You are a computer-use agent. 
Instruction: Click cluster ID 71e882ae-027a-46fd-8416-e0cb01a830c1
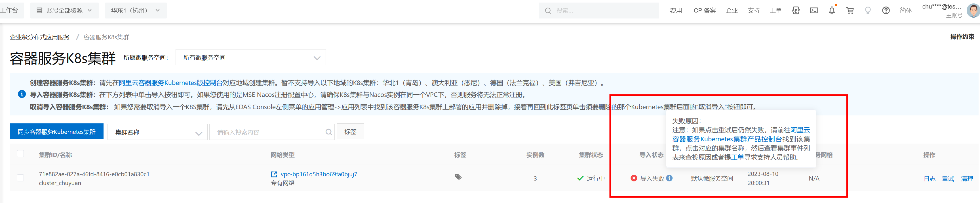click(94, 174)
